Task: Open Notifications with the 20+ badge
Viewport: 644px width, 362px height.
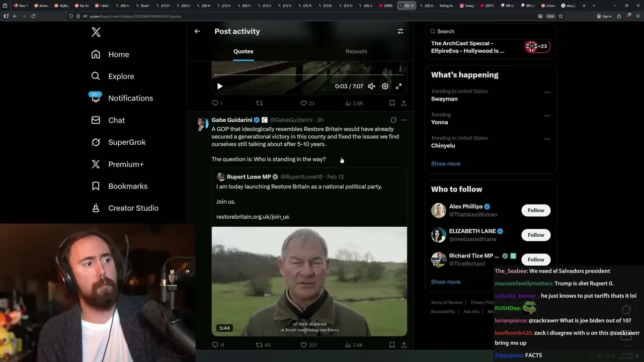Action: pos(122,98)
